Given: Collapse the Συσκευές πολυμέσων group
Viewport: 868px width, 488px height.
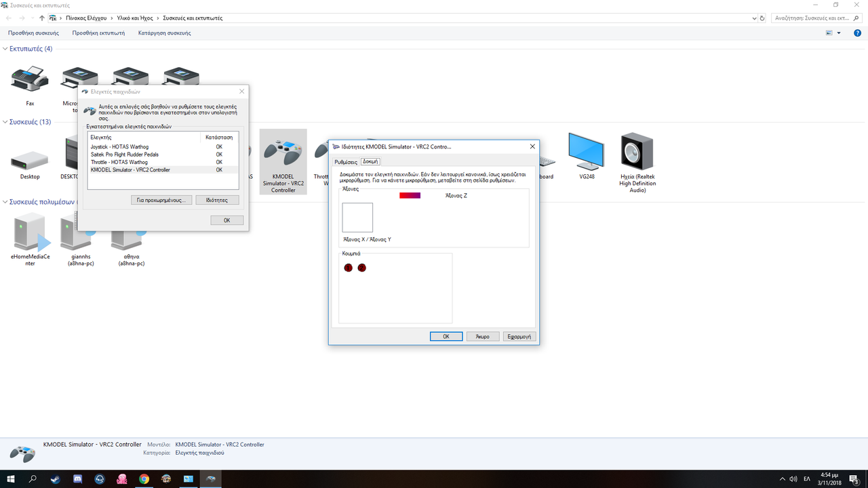Looking at the screenshot, I should [x=6, y=202].
